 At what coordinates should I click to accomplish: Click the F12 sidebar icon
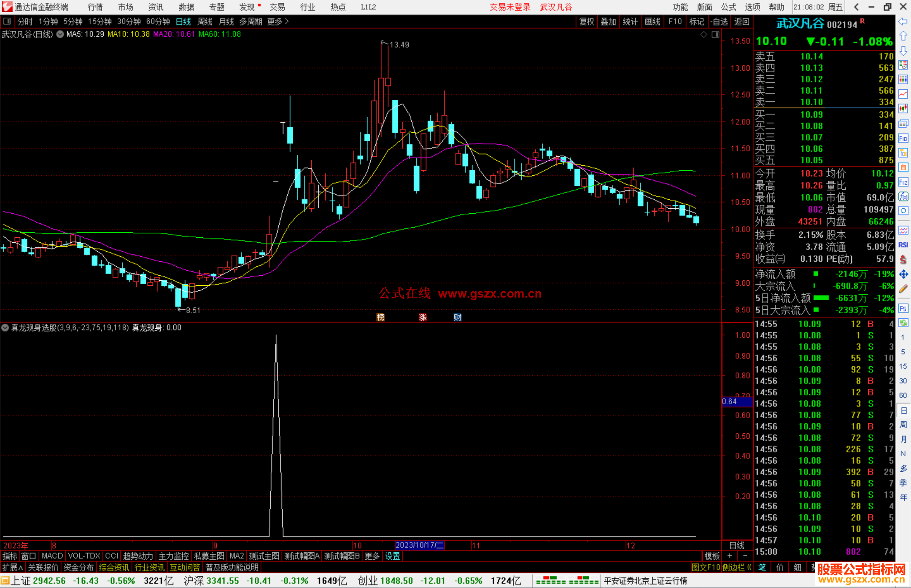point(903,182)
